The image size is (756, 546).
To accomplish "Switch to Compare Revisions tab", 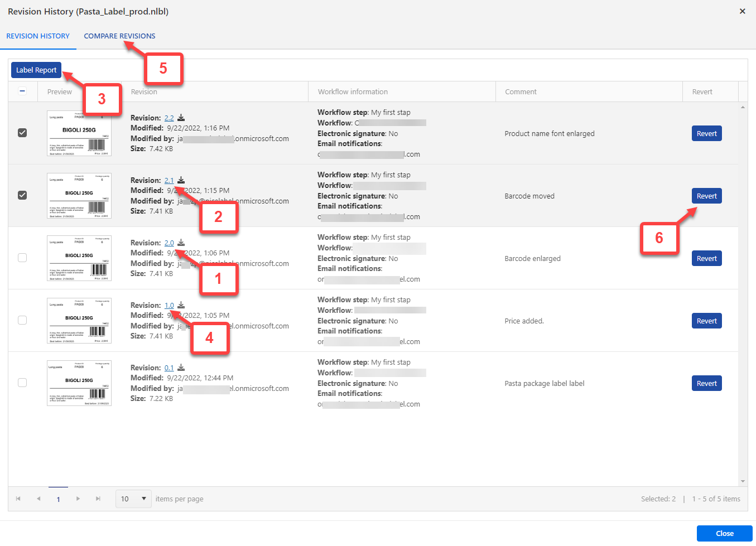I will [119, 36].
